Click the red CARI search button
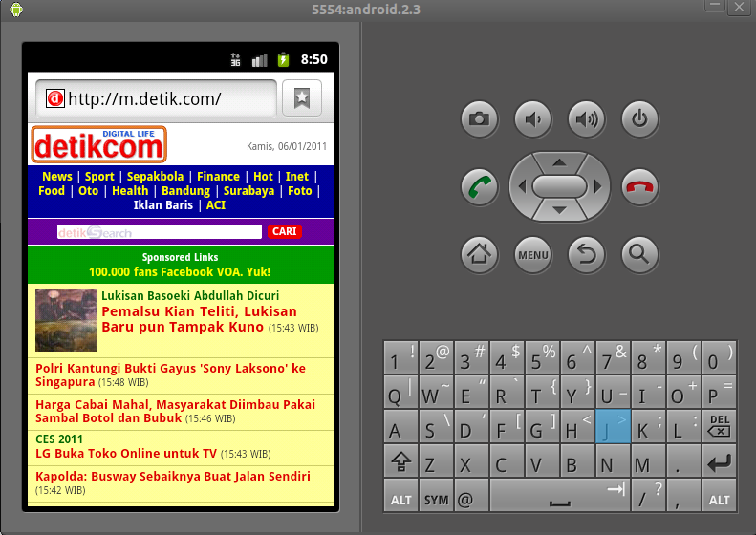 pyautogui.click(x=285, y=231)
